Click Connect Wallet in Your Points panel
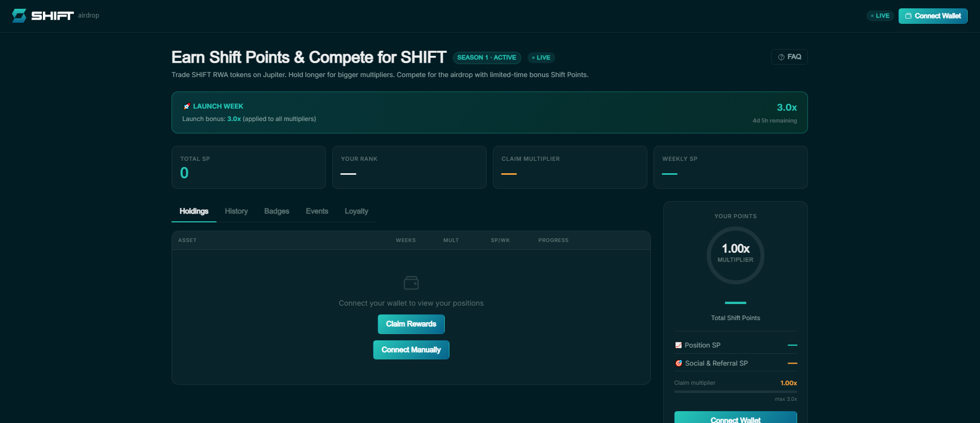The image size is (980, 423). [x=736, y=417]
